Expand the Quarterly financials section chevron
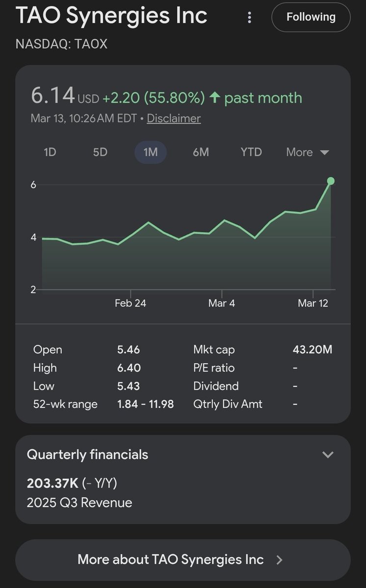The width and height of the screenshot is (366, 588). point(328,455)
